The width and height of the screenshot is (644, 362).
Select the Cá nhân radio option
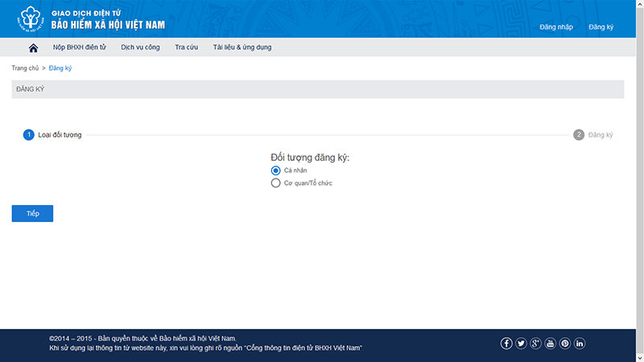275,171
